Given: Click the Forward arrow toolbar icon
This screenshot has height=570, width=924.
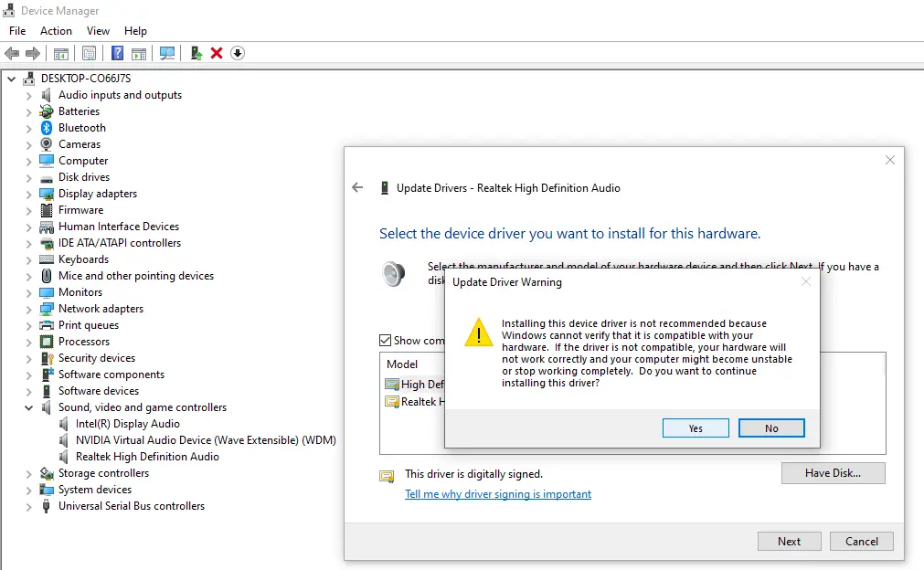Looking at the screenshot, I should point(33,53).
